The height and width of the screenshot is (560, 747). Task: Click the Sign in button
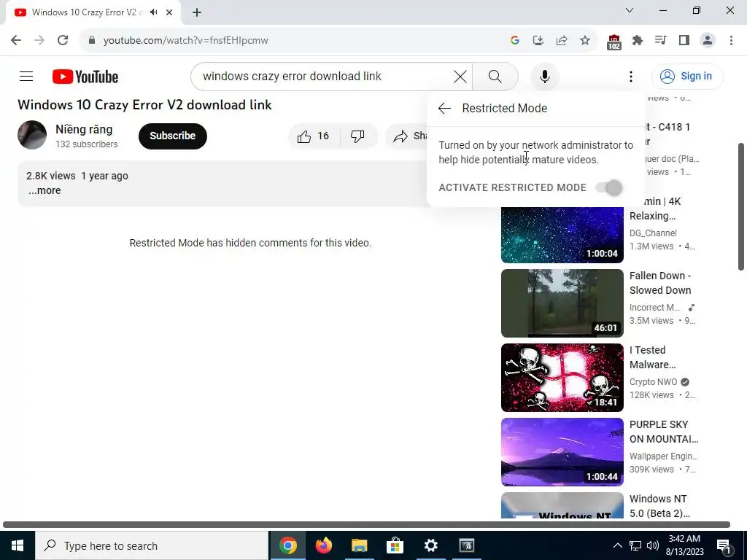pyautogui.click(x=687, y=76)
